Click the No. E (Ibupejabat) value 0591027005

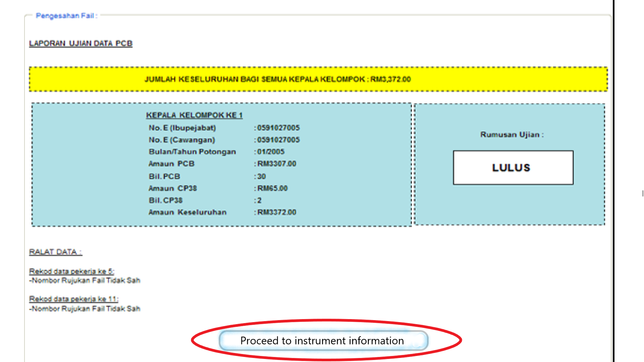[278, 128]
